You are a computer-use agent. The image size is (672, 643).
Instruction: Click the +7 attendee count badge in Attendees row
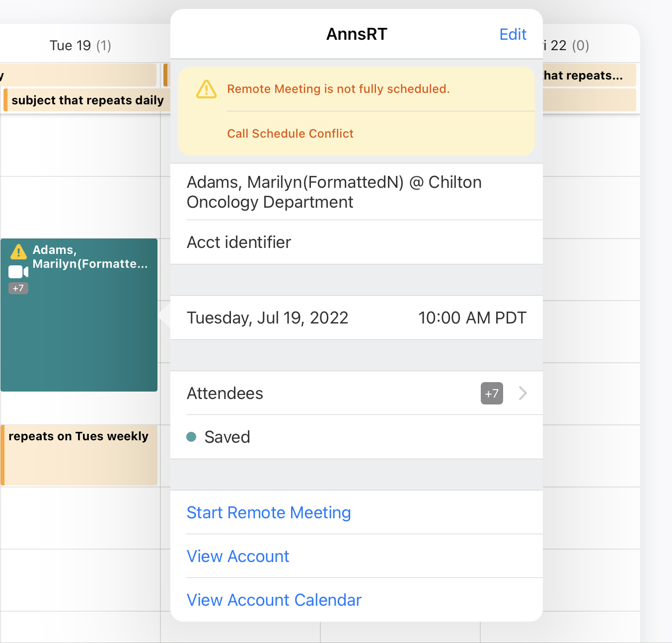coord(491,394)
